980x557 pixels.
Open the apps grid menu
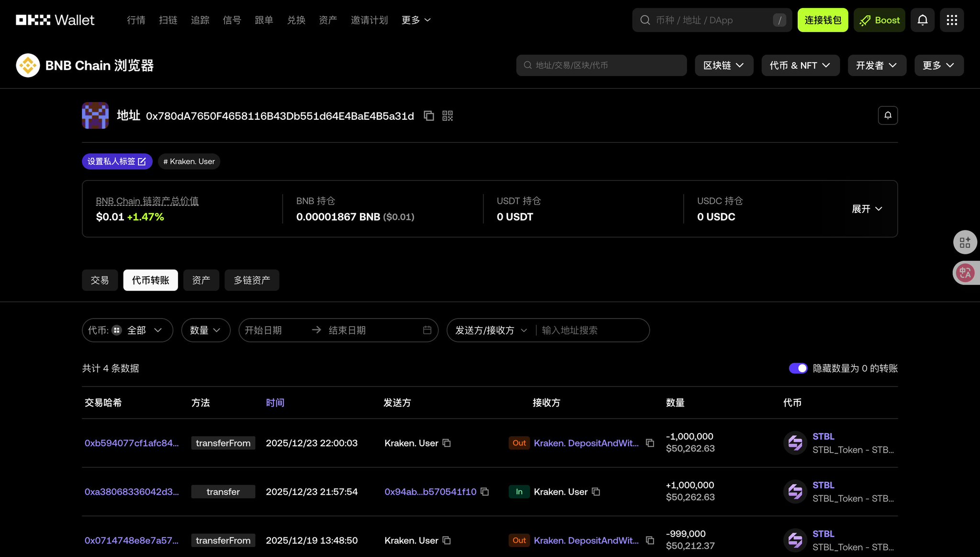[x=951, y=20]
